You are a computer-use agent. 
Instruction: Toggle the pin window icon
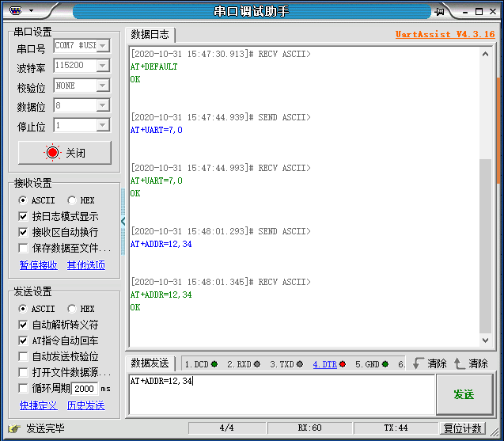(439, 12)
